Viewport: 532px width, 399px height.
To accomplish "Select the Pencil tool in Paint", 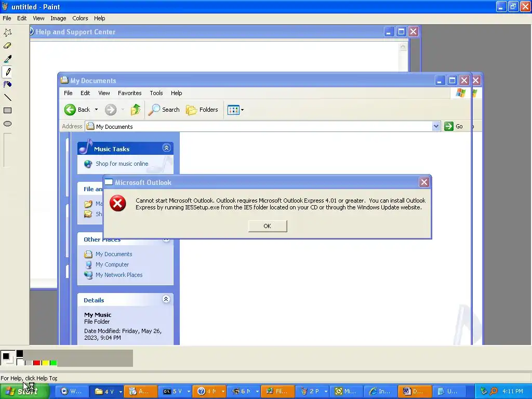I will (x=7, y=72).
